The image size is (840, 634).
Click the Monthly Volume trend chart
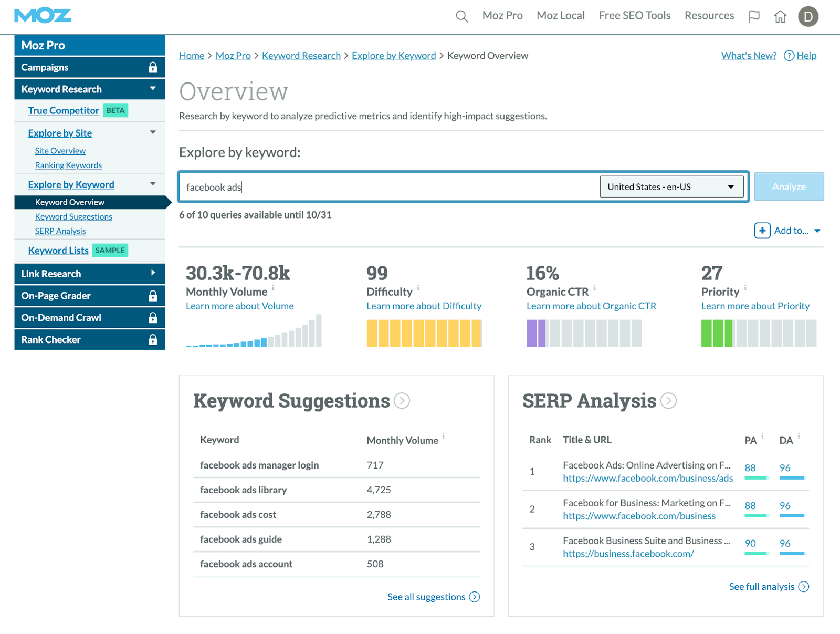tap(254, 331)
